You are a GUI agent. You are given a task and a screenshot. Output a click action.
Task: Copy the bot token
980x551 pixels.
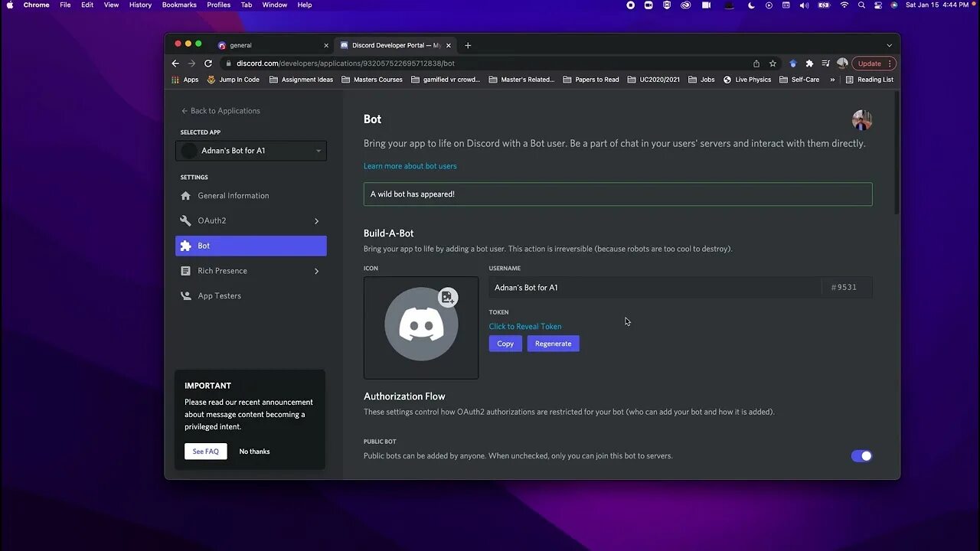[x=505, y=344]
